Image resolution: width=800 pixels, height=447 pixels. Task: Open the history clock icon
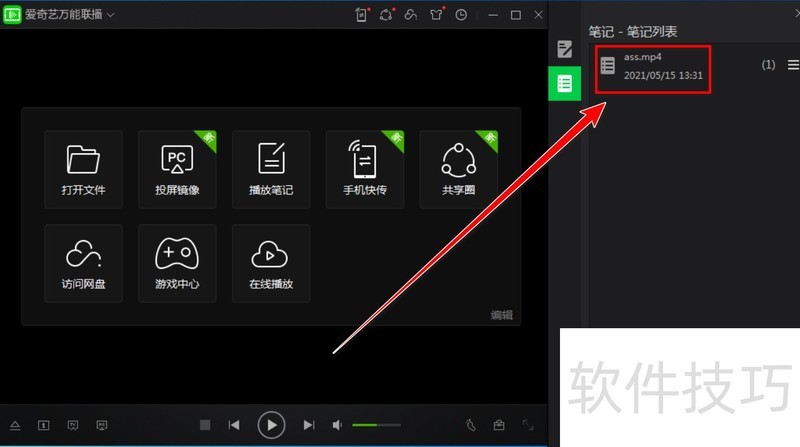(x=461, y=15)
